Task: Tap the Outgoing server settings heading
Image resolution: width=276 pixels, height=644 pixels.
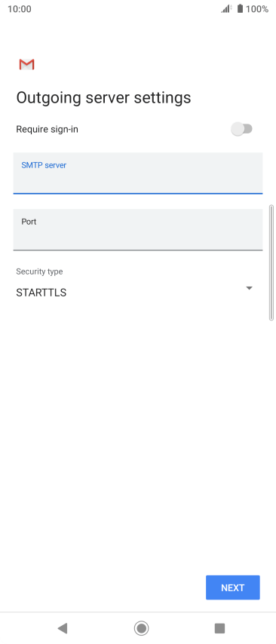Action: click(103, 98)
